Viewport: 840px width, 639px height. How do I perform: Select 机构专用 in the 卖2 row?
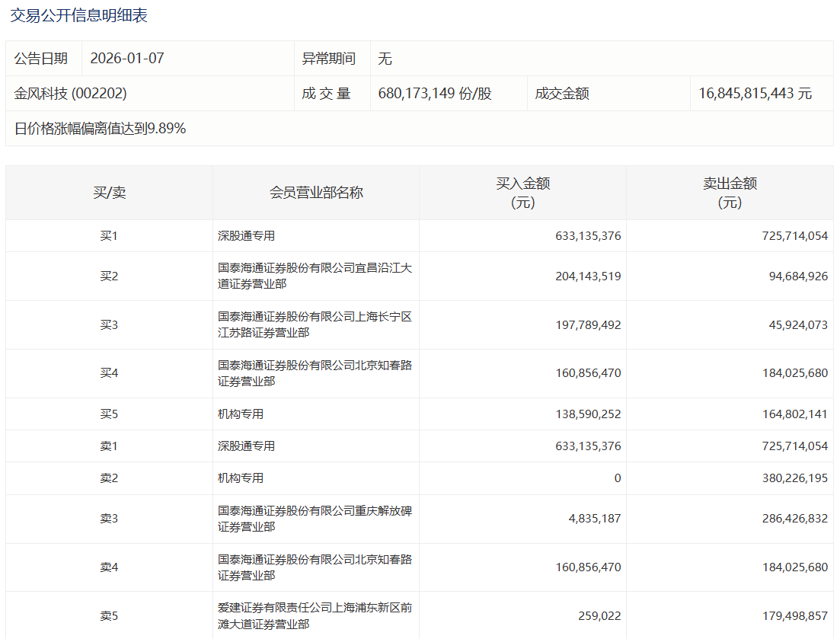pos(241,478)
